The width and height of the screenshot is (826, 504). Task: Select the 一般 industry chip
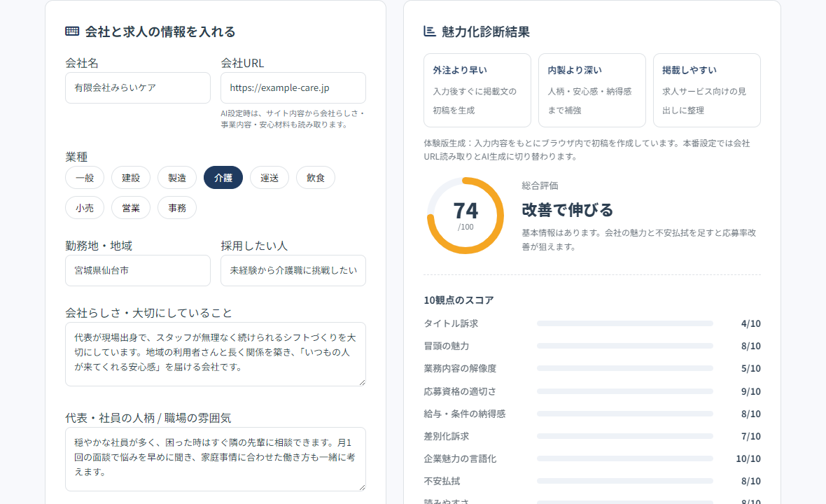[x=85, y=178]
